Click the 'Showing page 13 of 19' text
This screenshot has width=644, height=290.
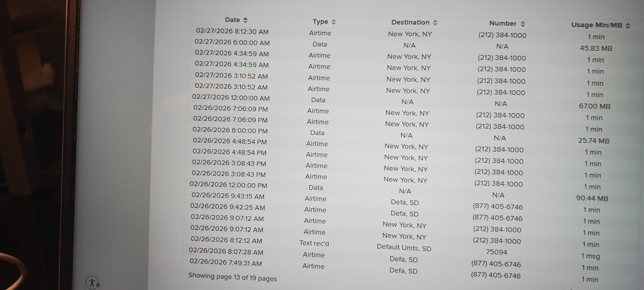click(x=232, y=277)
